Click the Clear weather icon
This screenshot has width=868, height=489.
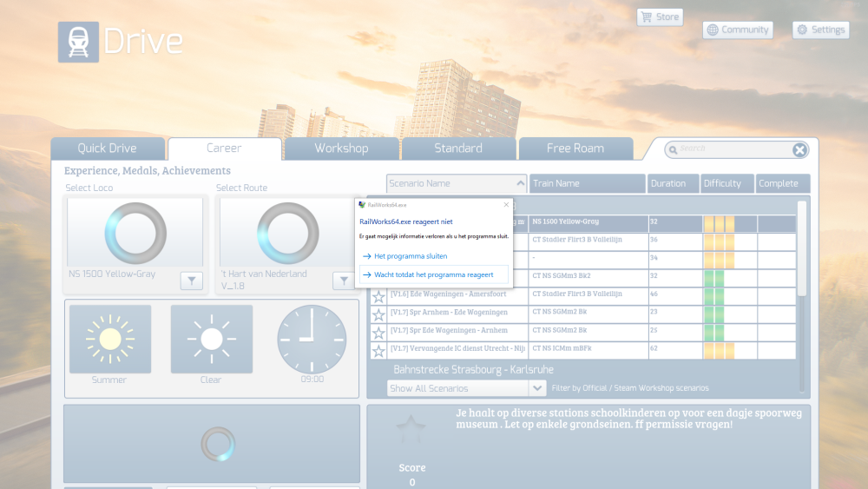click(211, 339)
